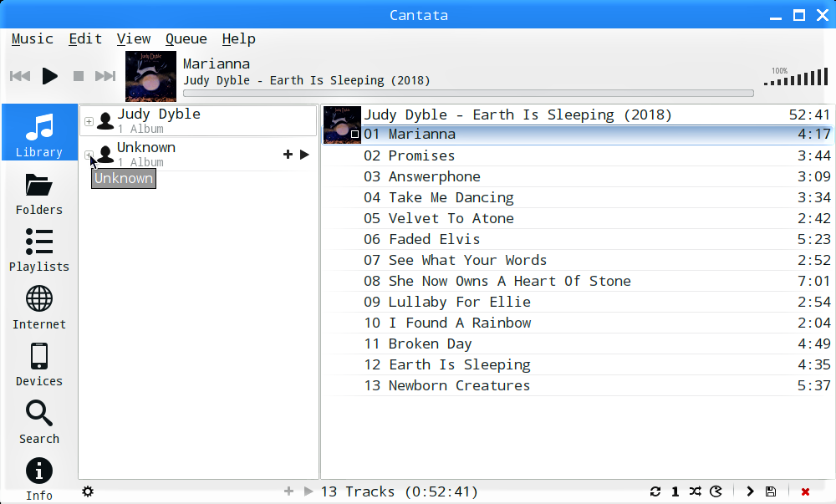Open the Library sidebar view
Screen dimensions: 836x504
[39, 132]
